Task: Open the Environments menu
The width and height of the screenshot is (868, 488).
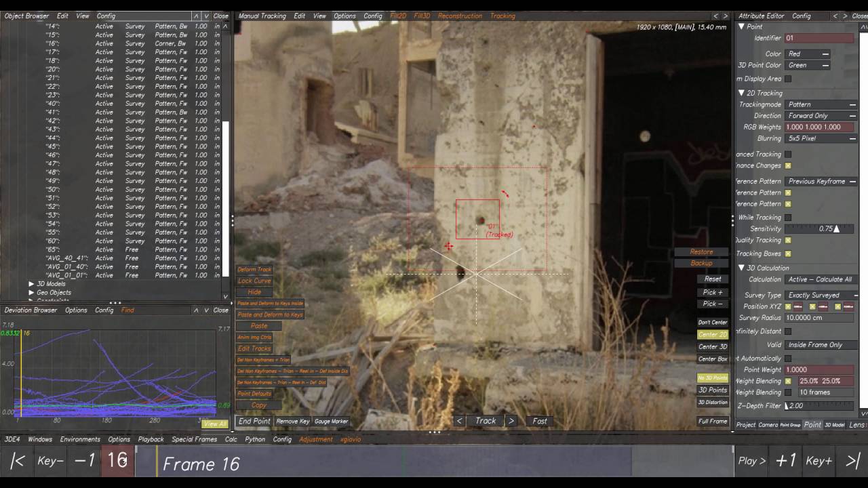Action: coord(80,439)
